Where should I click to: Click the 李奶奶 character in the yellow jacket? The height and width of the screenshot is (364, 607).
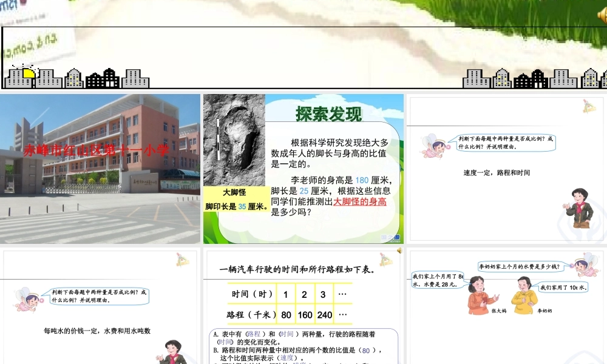click(524, 295)
